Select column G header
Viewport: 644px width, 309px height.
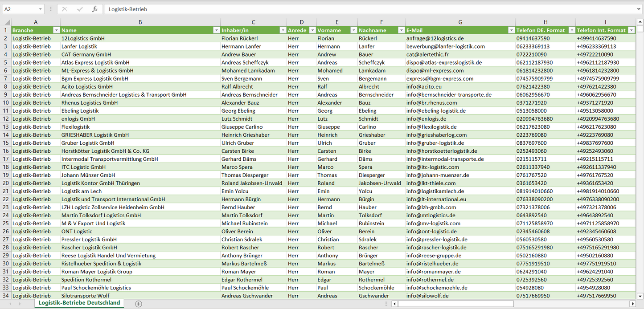(x=460, y=22)
